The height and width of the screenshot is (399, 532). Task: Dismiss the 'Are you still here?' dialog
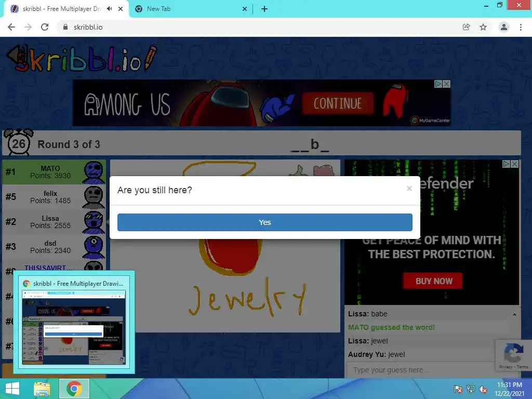[x=409, y=188]
